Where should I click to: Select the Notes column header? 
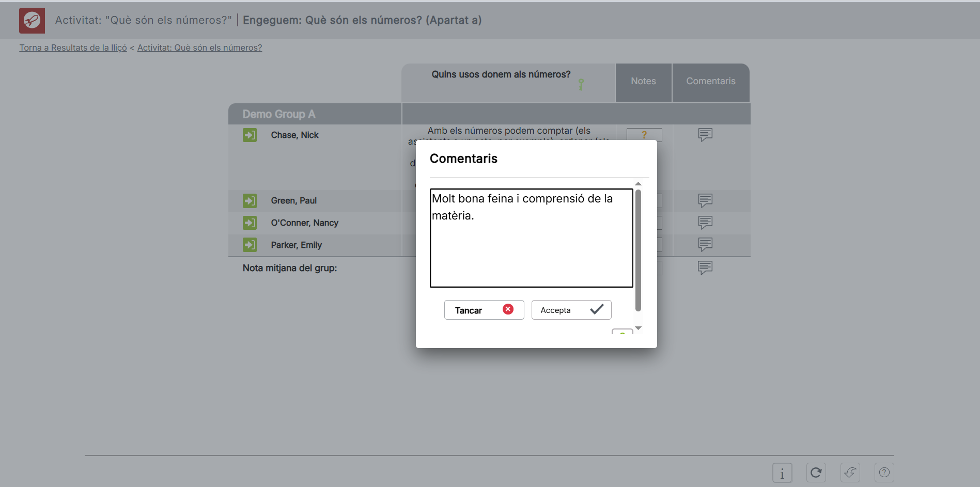tap(643, 82)
